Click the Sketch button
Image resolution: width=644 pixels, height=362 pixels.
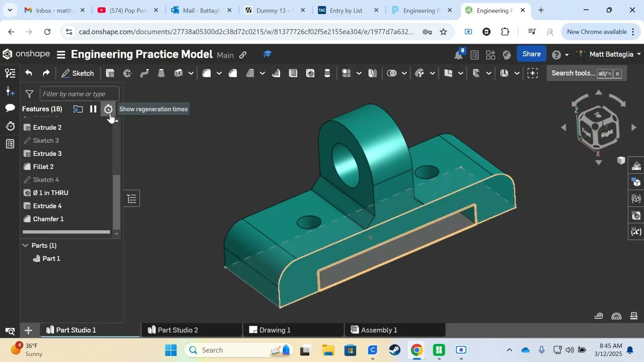[77, 73]
